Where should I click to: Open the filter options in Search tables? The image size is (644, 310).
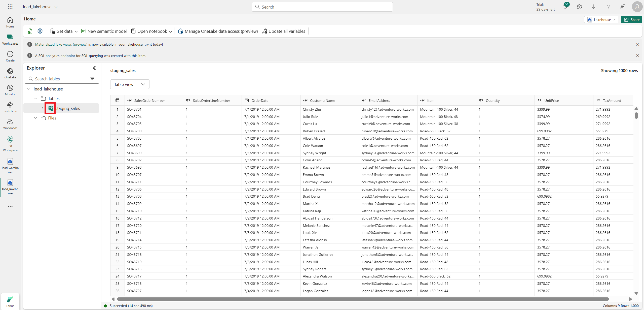92,79
